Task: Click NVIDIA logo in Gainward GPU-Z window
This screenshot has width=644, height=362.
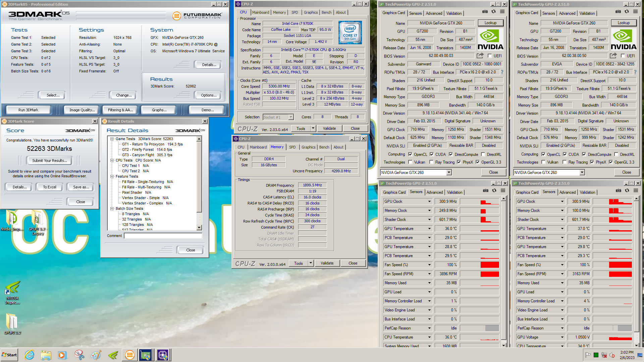Action: coord(490,40)
